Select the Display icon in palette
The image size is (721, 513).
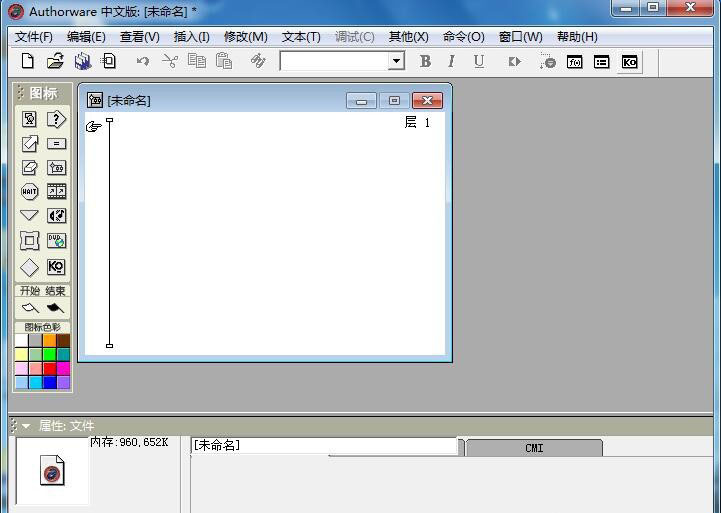[29, 120]
